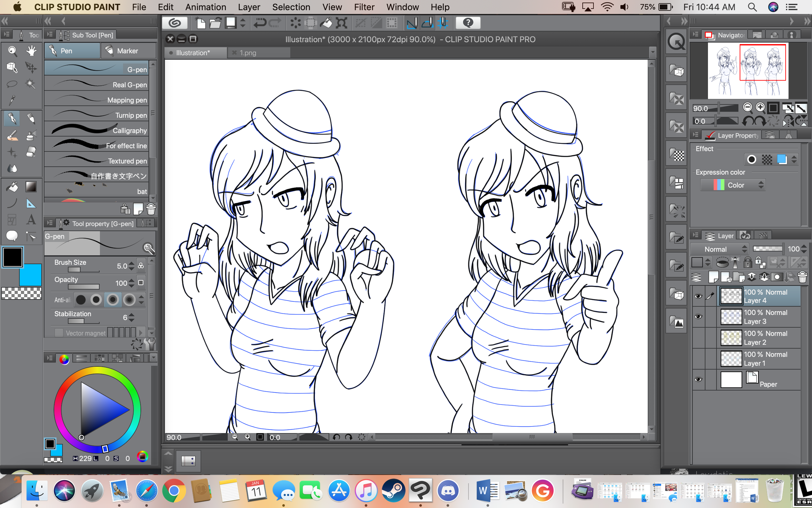Toggle Paper layer visibility eye
This screenshot has width=812, height=508.
click(x=698, y=379)
